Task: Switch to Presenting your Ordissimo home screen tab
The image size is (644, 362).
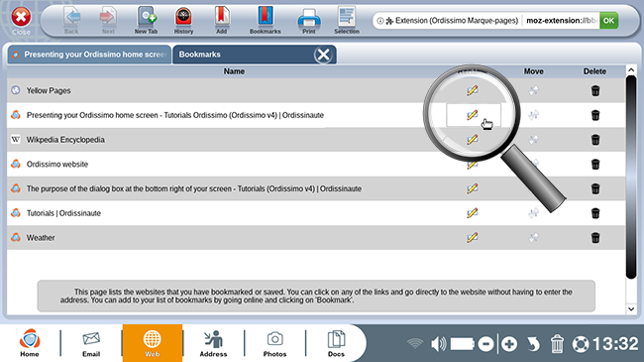Action: point(89,55)
